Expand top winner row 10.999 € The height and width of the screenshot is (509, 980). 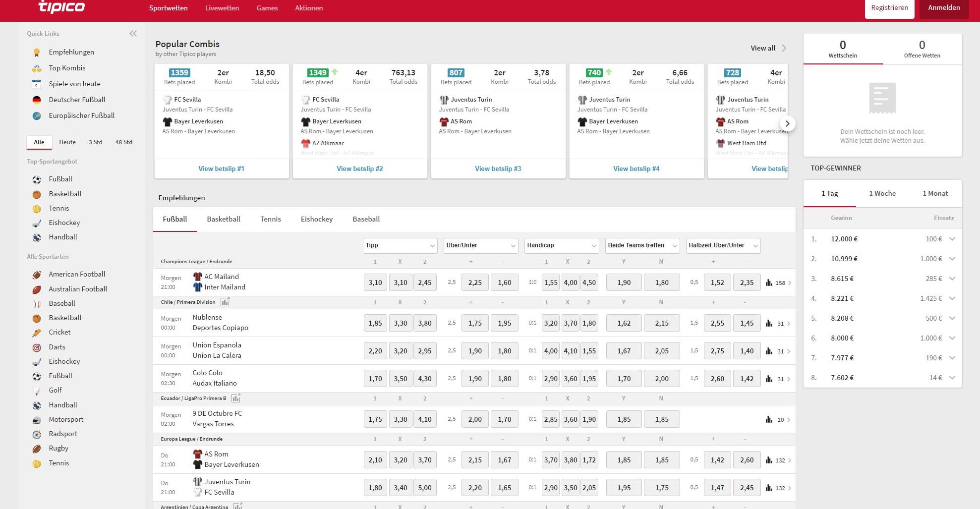point(952,259)
